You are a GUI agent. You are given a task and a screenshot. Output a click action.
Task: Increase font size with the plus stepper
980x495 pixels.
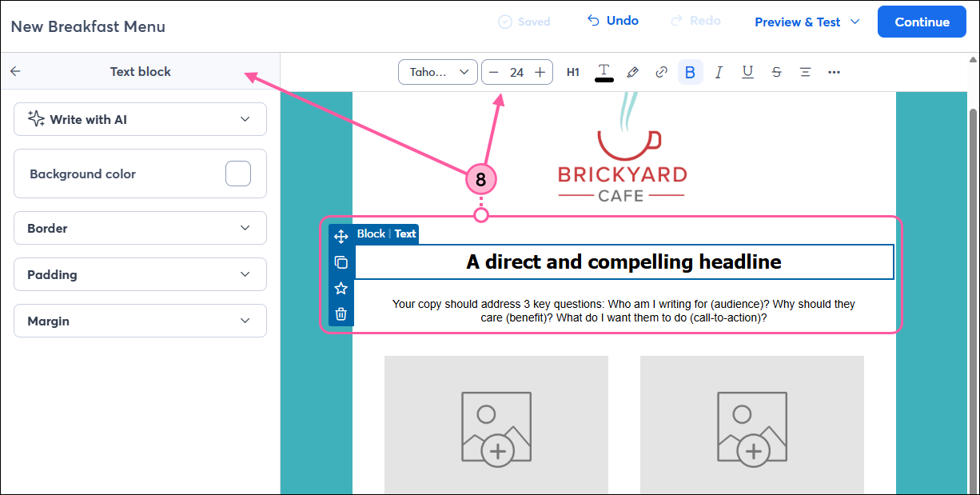[541, 71]
